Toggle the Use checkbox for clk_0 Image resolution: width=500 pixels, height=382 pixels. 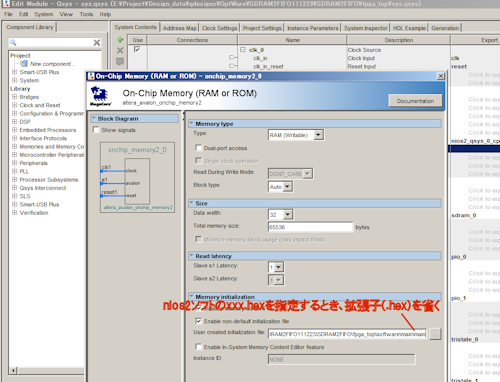(137, 49)
